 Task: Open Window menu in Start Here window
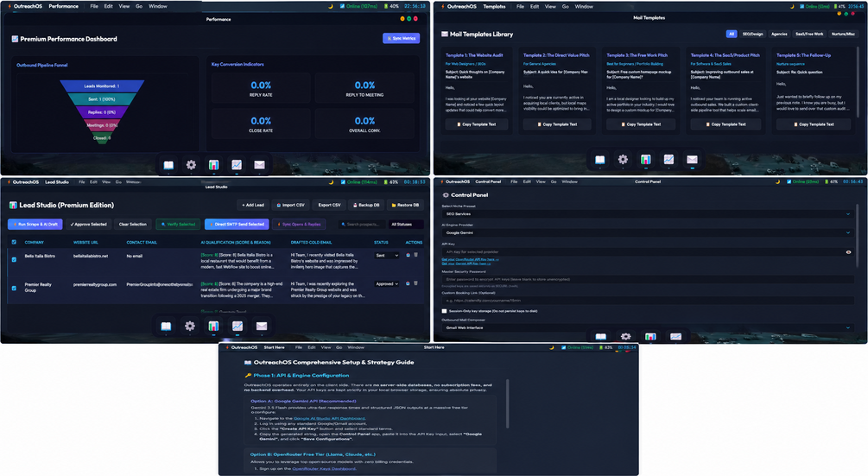tap(356, 347)
